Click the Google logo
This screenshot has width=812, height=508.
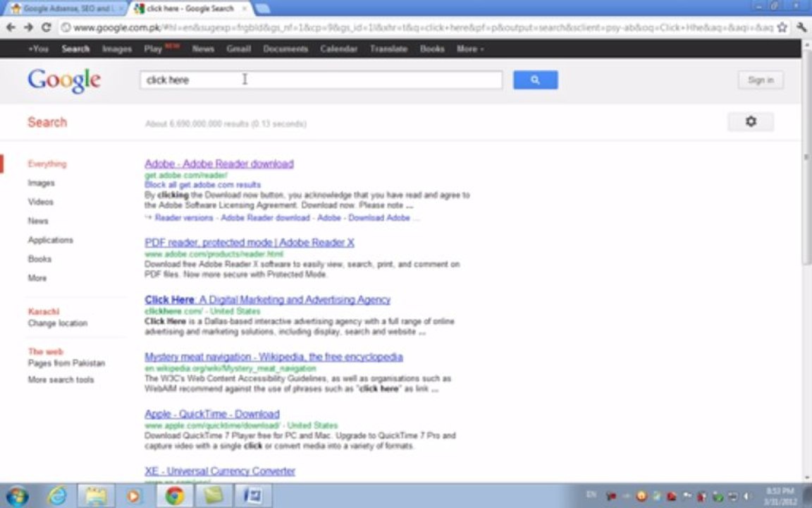pos(64,81)
